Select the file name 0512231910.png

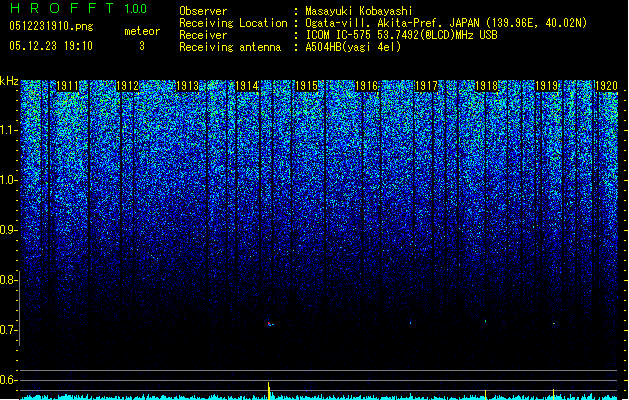(x=51, y=27)
